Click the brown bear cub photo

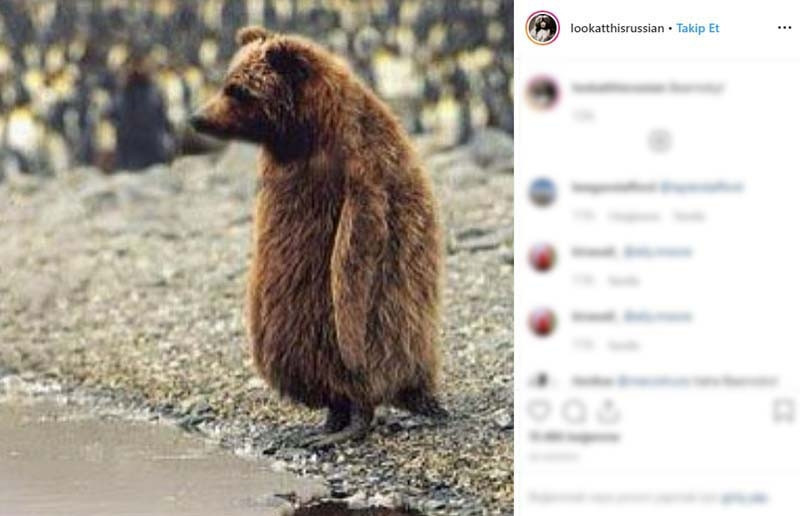(257, 258)
